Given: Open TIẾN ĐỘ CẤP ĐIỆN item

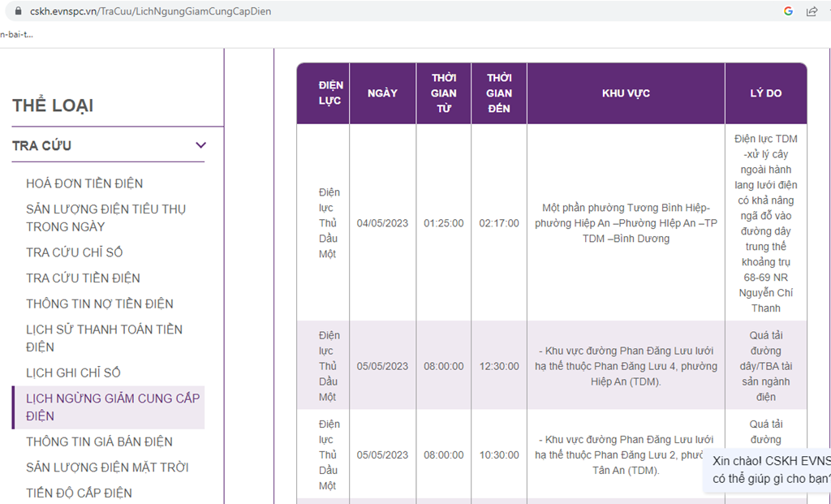Looking at the screenshot, I should (79, 493).
